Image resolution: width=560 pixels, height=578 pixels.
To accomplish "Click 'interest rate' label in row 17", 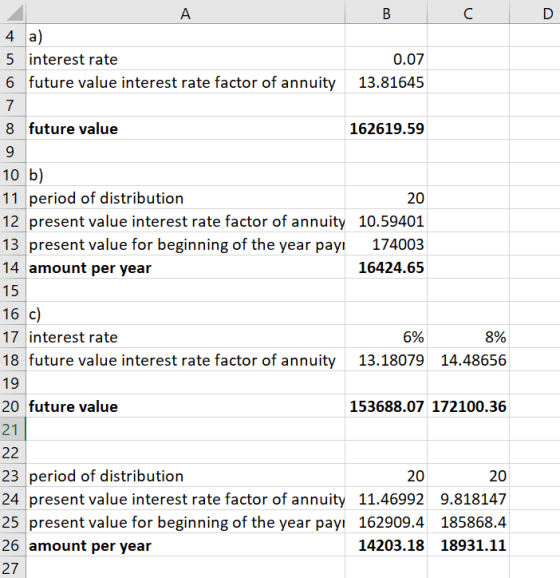I will pos(73,337).
